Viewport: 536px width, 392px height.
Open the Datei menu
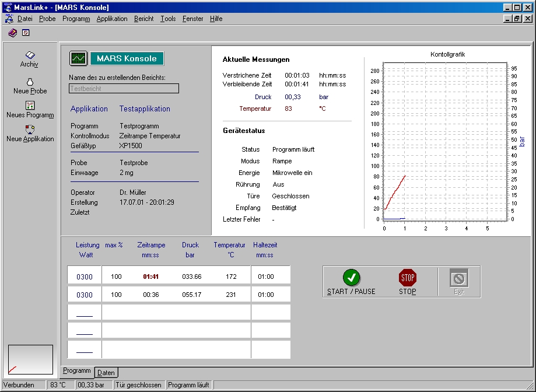pos(24,19)
